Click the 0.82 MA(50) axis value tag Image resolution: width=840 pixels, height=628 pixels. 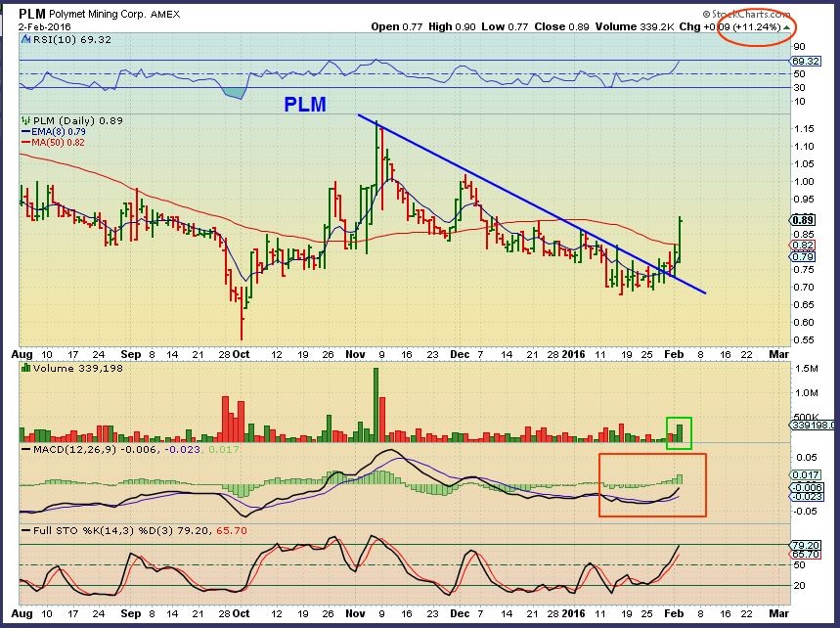coord(803,245)
